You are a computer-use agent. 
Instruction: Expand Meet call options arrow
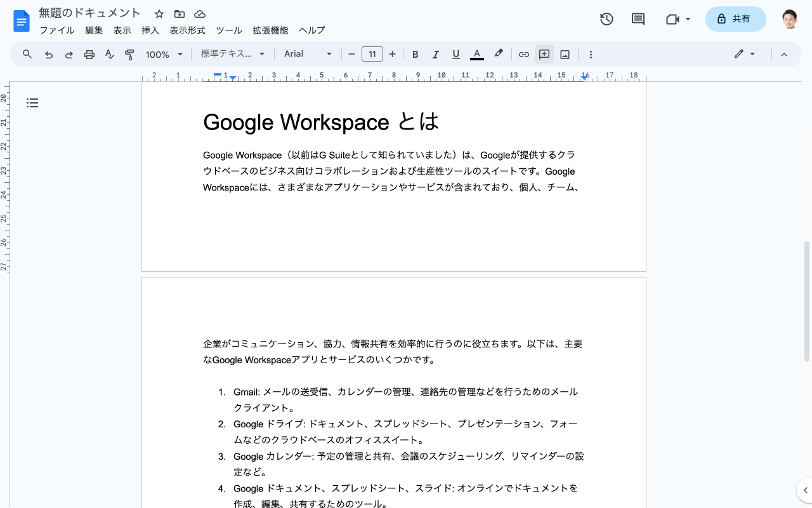pyautogui.click(x=688, y=19)
